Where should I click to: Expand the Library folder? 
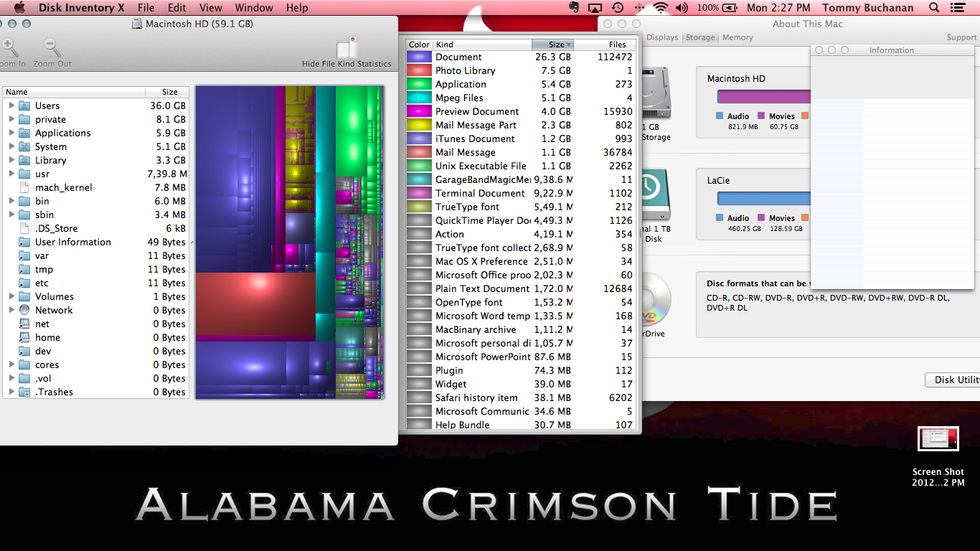[x=11, y=160]
